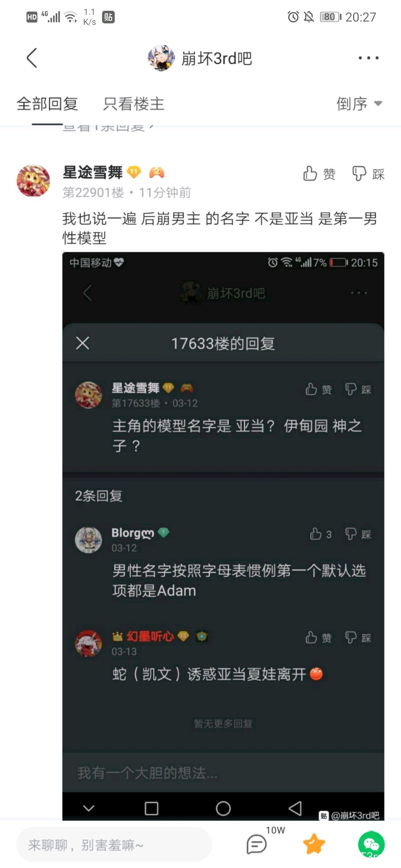Open the 崩坏3rd吧 forum title

click(216, 58)
